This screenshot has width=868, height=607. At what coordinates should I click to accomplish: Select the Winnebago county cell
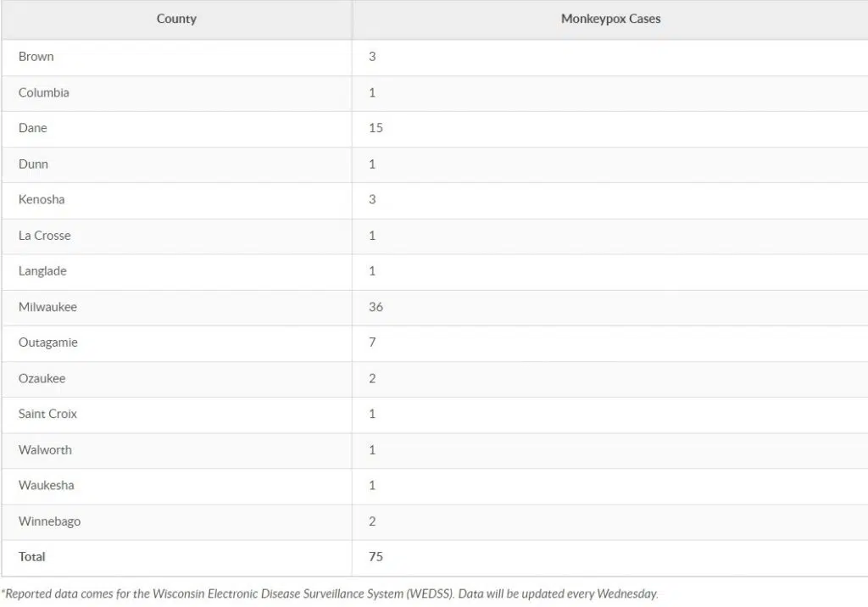point(50,521)
